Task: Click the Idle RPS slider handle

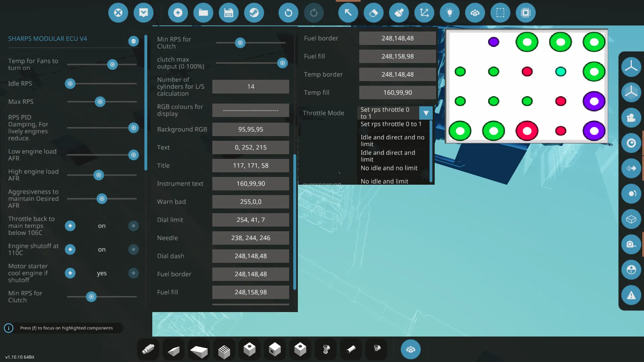Action: (70, 83)
